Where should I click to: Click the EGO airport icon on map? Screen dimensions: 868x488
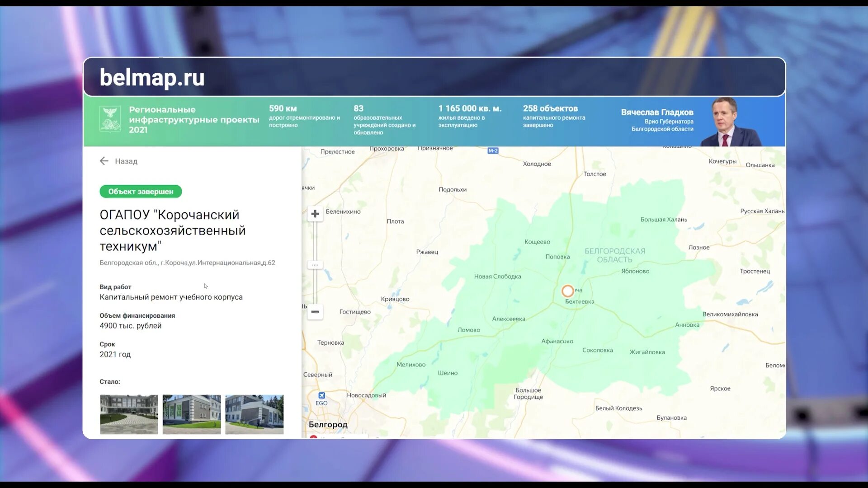click(x=321, y=395)
